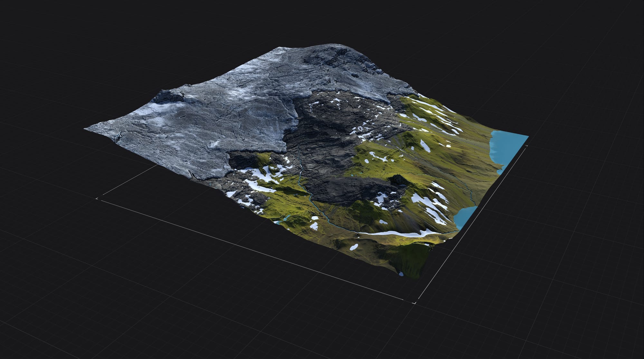Click the thin blue river in the valley

click(311, 197)
